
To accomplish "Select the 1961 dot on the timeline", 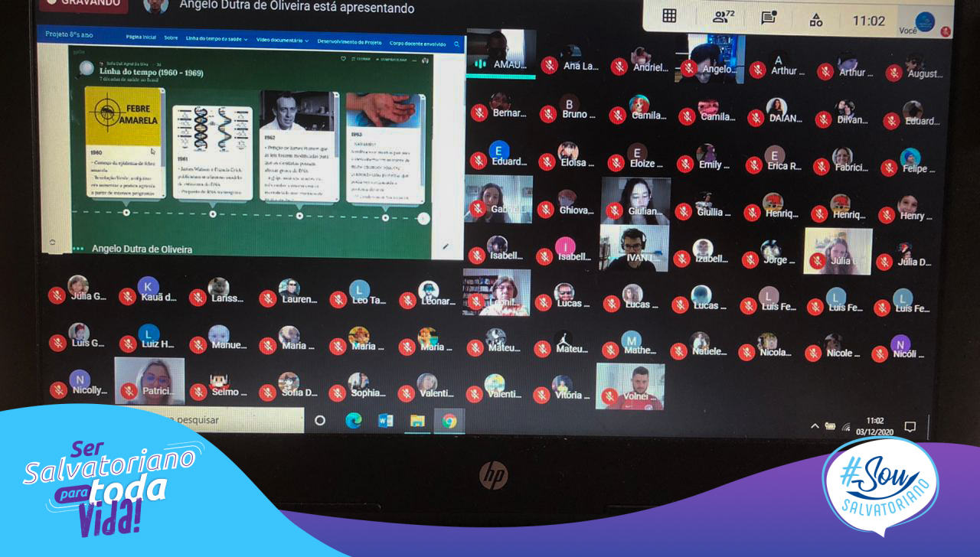I will coord(213,214).
